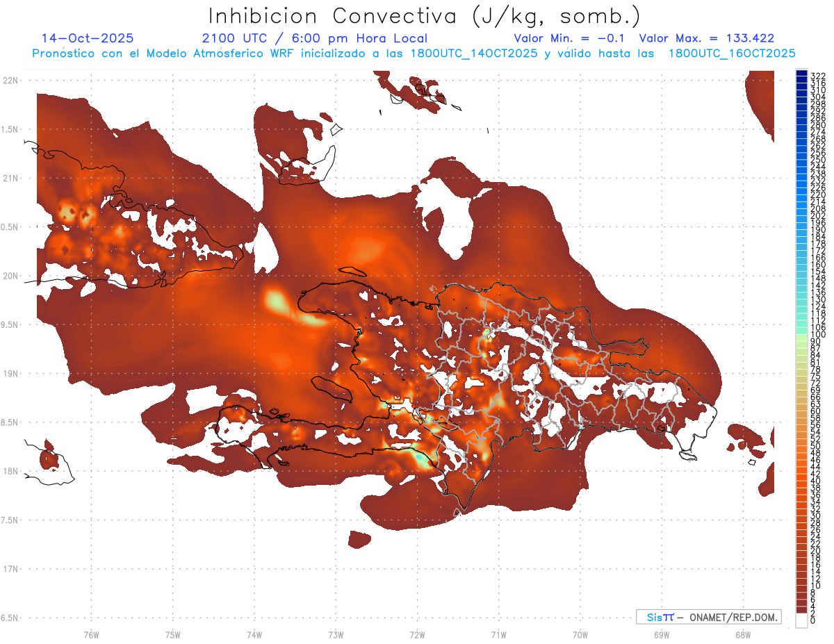Click the "19N" latitude label
Image resolution: width=834 pixels, height=644 pixels.
pos(10,374)
